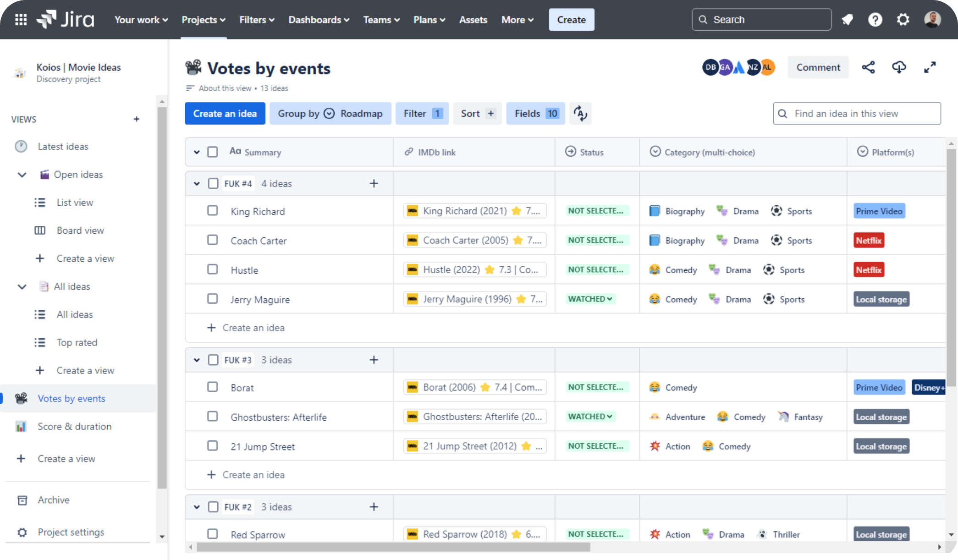The height and width of the screenshot is (560, 958).
Task: Click the export cloud download icon
Action: 899,67
